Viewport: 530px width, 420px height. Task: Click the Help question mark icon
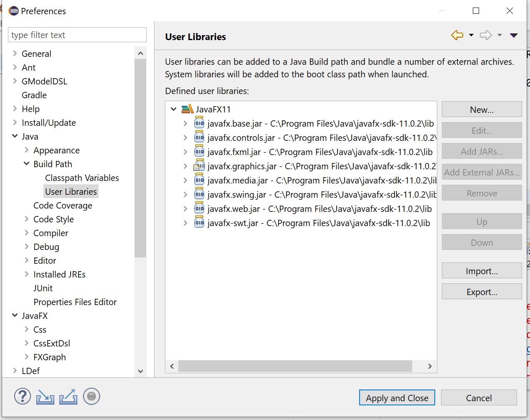[x=23, y=397]
